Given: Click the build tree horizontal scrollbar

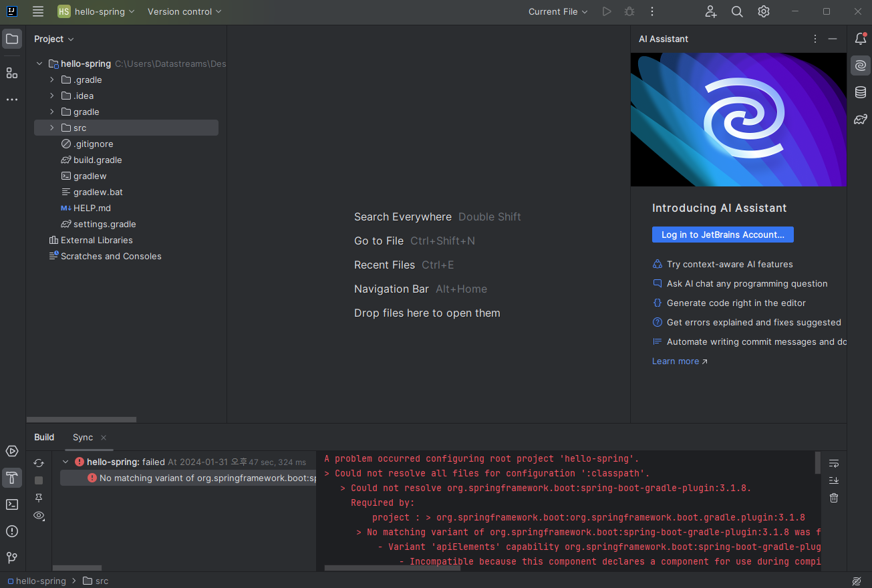Looking at the screenshot, I should coord(77,568).
